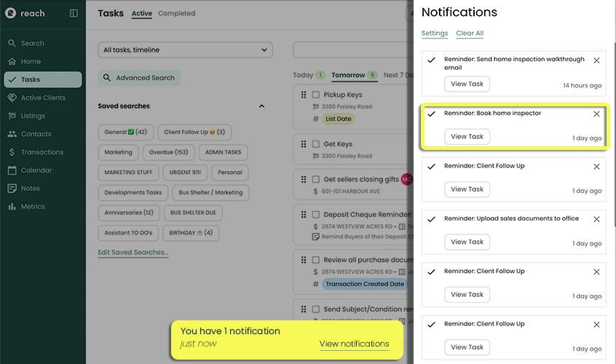
Task: Dismiss the Book home inspector notification
Action: 596,114
